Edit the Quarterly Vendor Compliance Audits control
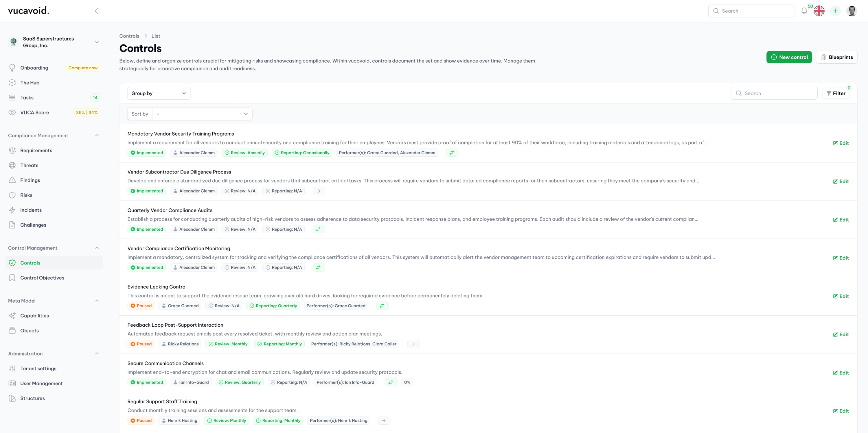Image resolution: width=868 pixels, height=433 pixels. pos(841,219)
